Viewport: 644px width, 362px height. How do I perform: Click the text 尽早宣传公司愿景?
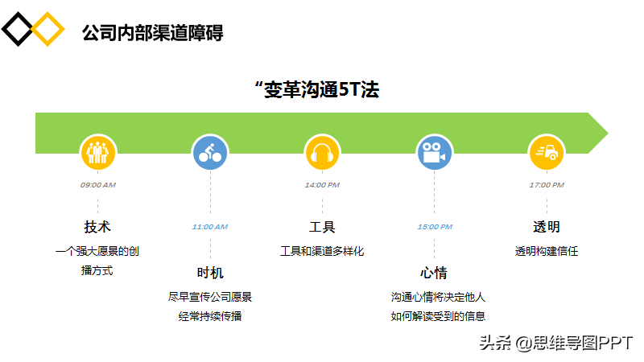pos(210,297)
